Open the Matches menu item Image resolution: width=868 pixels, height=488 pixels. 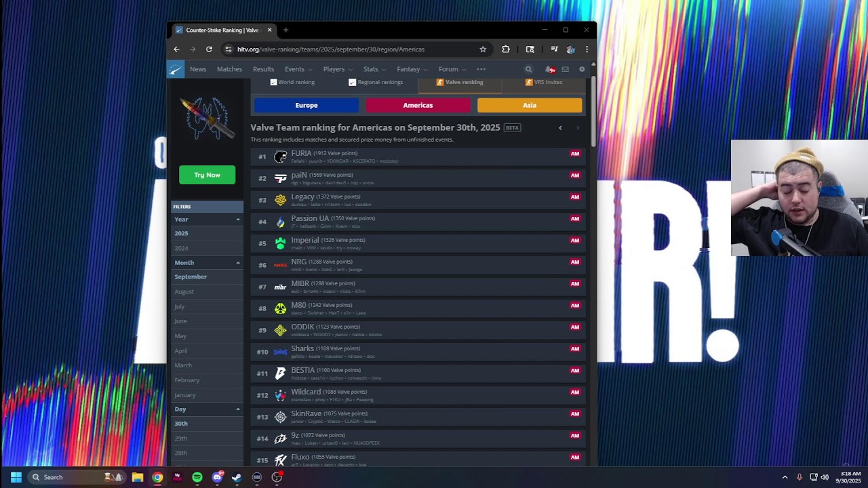tap(229, 69)
